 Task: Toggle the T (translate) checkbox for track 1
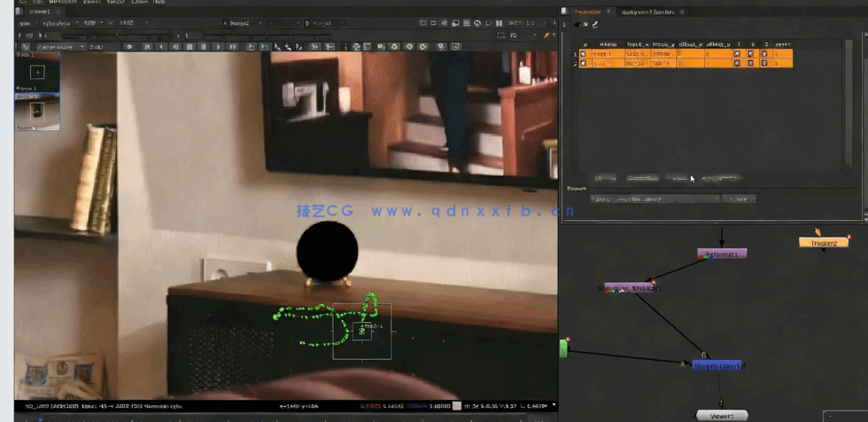[736, 54]
